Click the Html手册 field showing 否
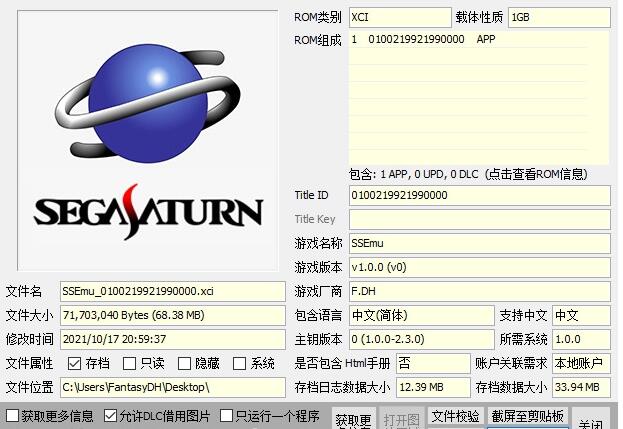The height and width of the screenshot is (429, 623). (x=433, y=363)
